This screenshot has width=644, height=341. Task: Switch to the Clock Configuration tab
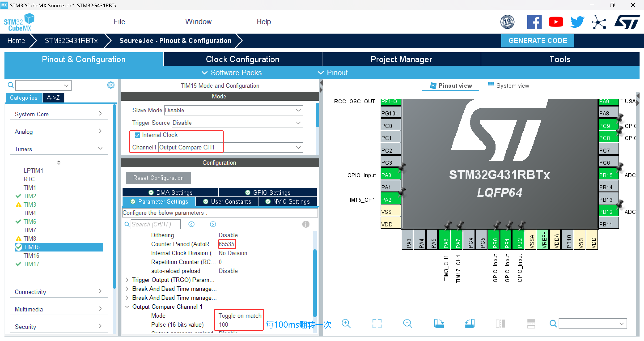pyautogui.click(x=243, y=59)
